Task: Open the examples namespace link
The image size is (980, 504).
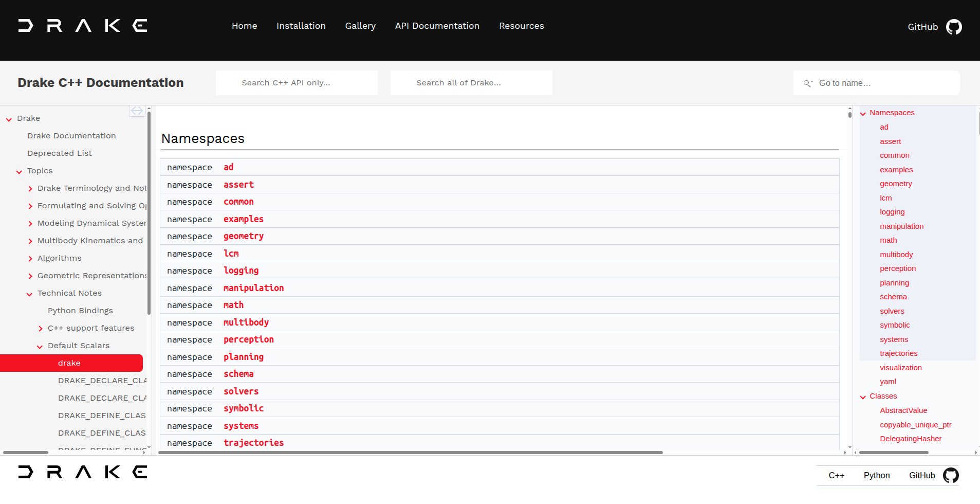Action: (244, 219)
